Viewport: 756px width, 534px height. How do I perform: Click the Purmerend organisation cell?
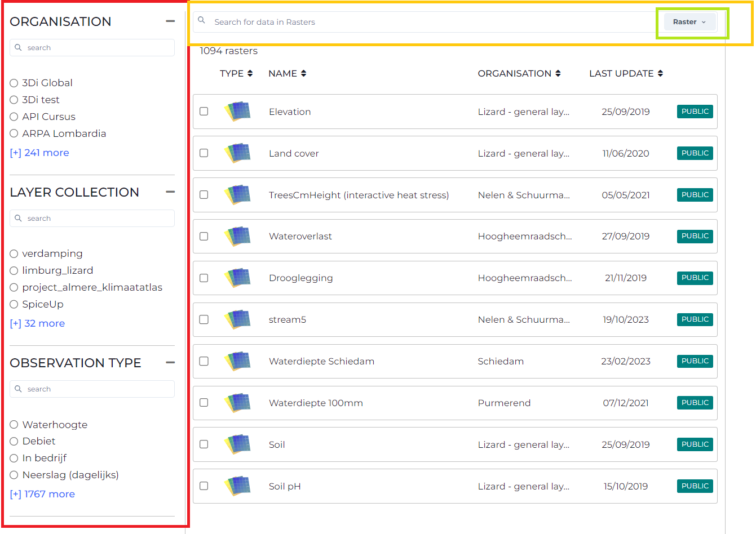(504, 403)
